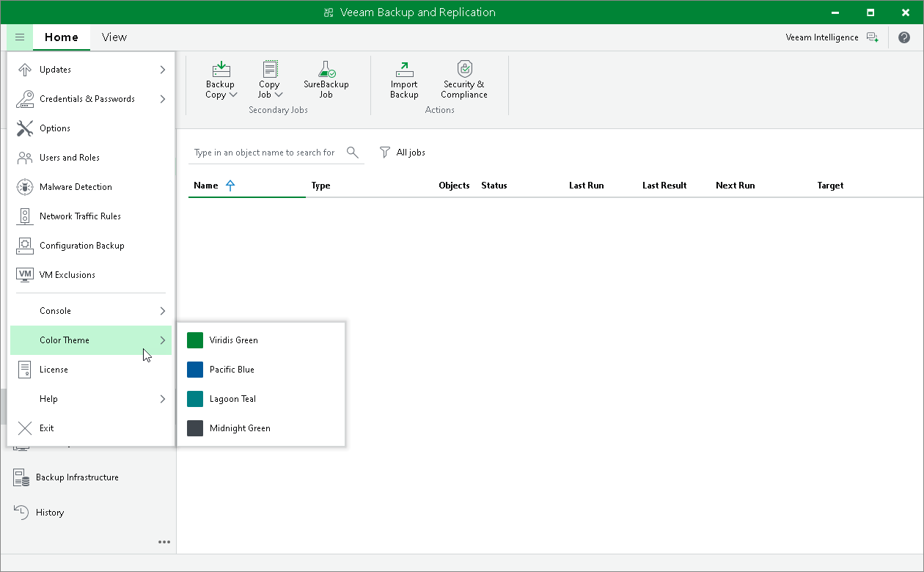Viewport: 924px width, 572px height.
Task: Click the Backup Infrastructure sidebar icon
Action: (x=21, y=477)
